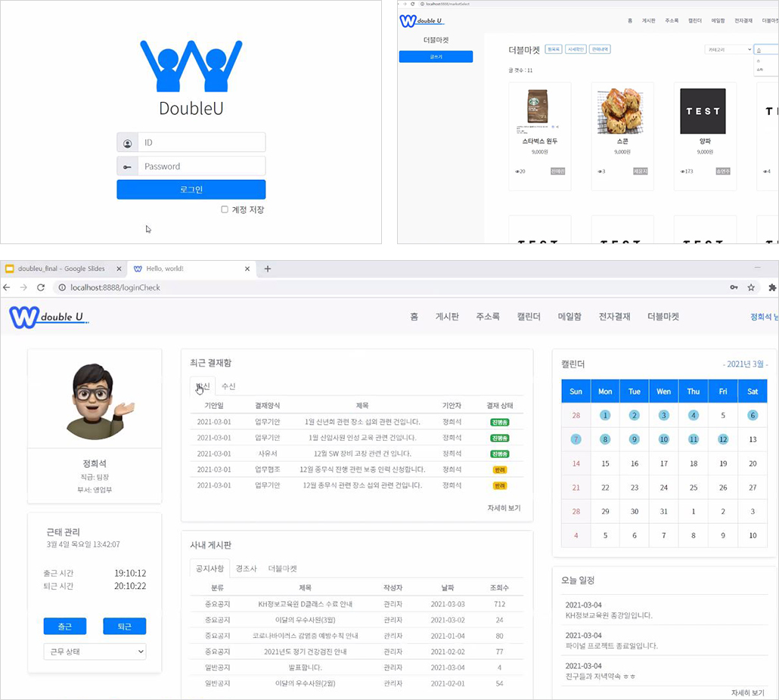The width and height of the screenshot is (779, 700).
Task: Click the double U logo in header
Action: pyautogui.click(x=48, y=317)
